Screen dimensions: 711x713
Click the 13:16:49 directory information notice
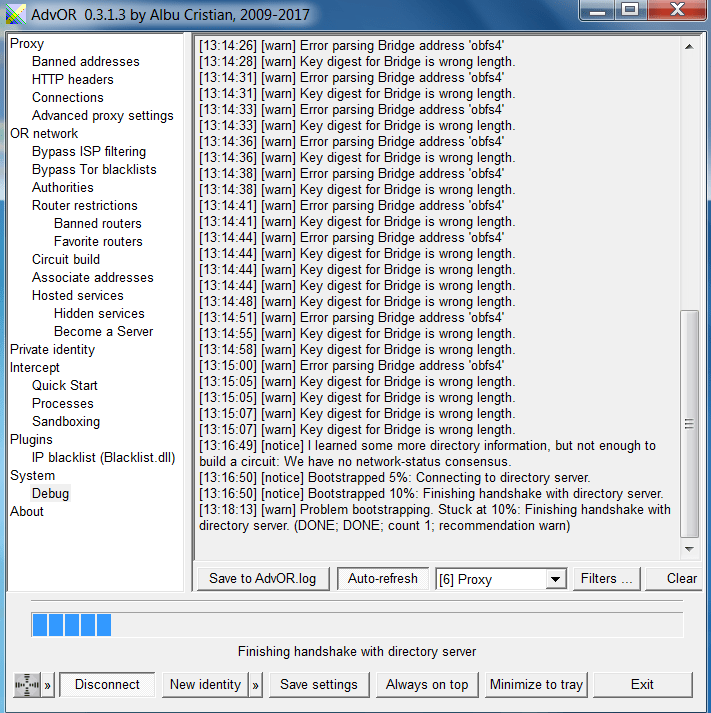pos(427,453)
